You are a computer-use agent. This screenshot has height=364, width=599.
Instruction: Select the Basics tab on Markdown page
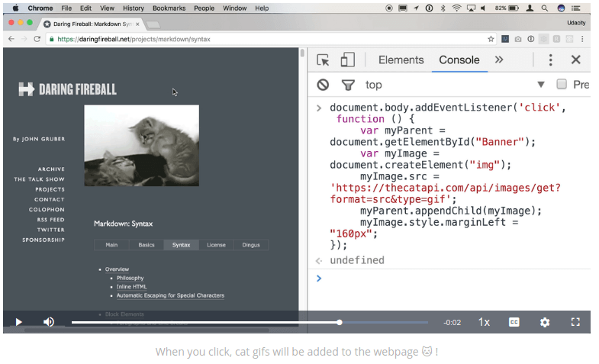[147, 245]
